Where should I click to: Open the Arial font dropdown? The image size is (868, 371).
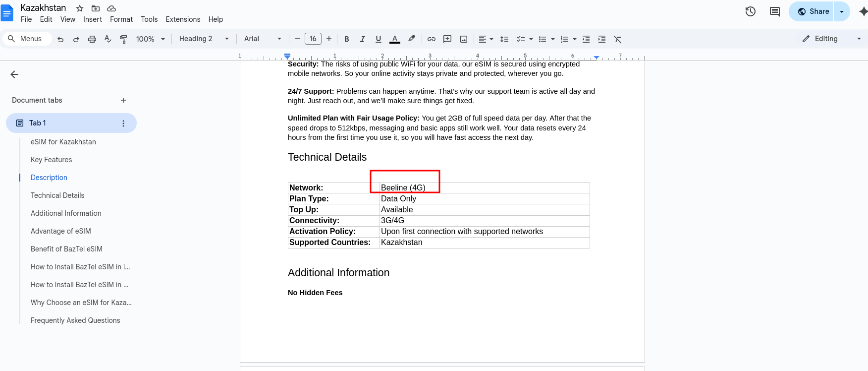[x=263, y=39]
